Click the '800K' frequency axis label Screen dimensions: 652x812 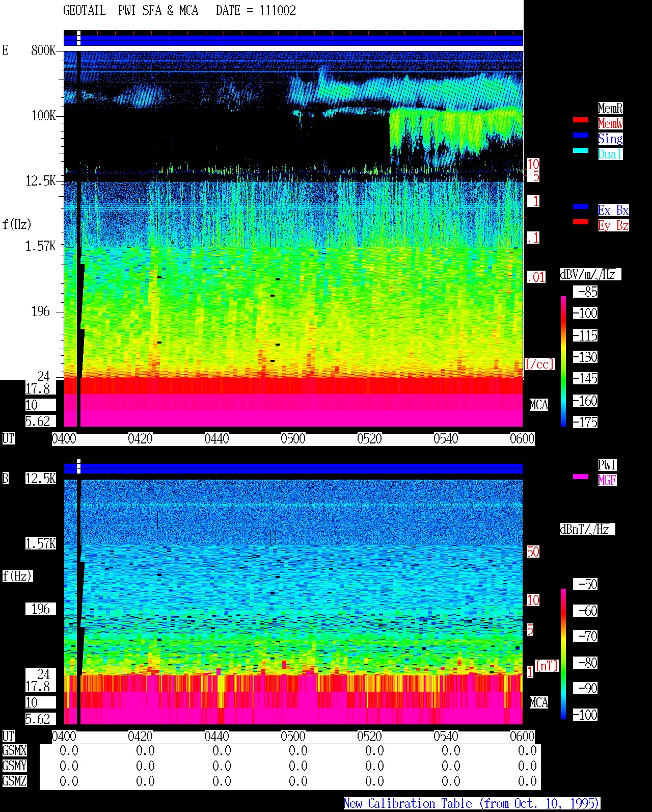coord(43,50)
